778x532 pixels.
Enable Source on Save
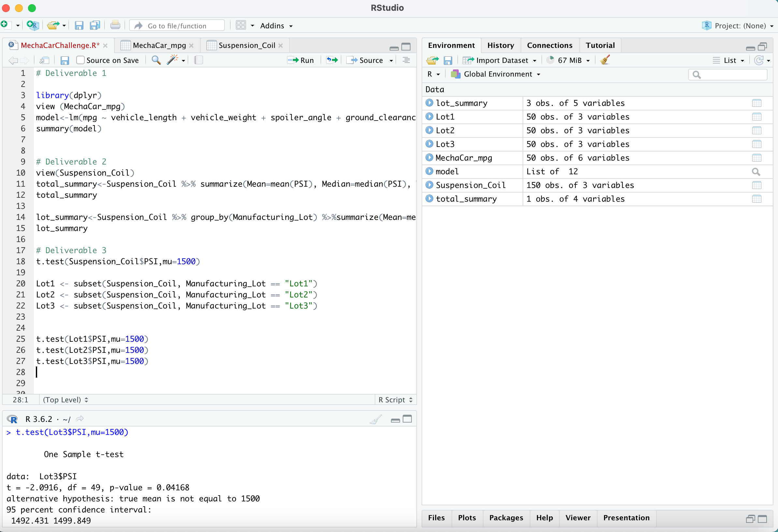click(80, 60)
